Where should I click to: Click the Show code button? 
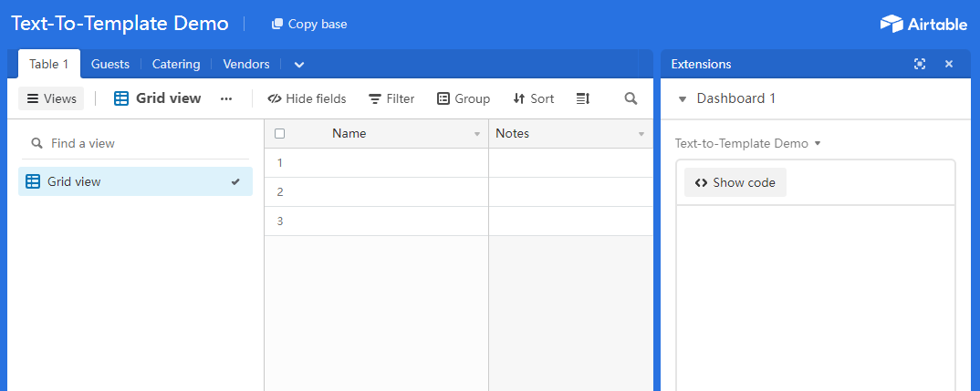pyautogui.click(x=735, y=182)
